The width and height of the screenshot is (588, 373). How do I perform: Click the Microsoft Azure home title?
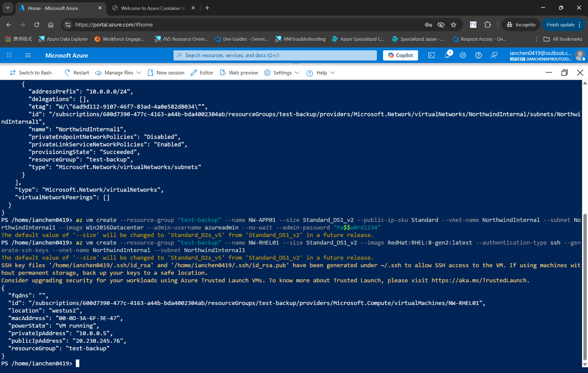click(x=66, y=55)
